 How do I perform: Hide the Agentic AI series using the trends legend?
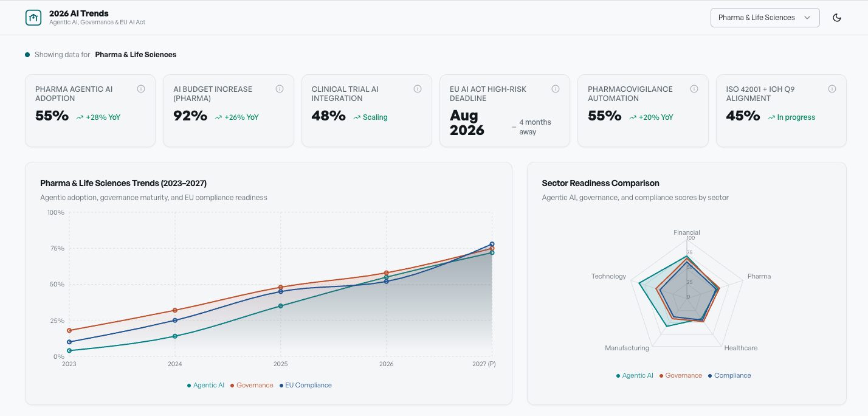pos(205,385)
